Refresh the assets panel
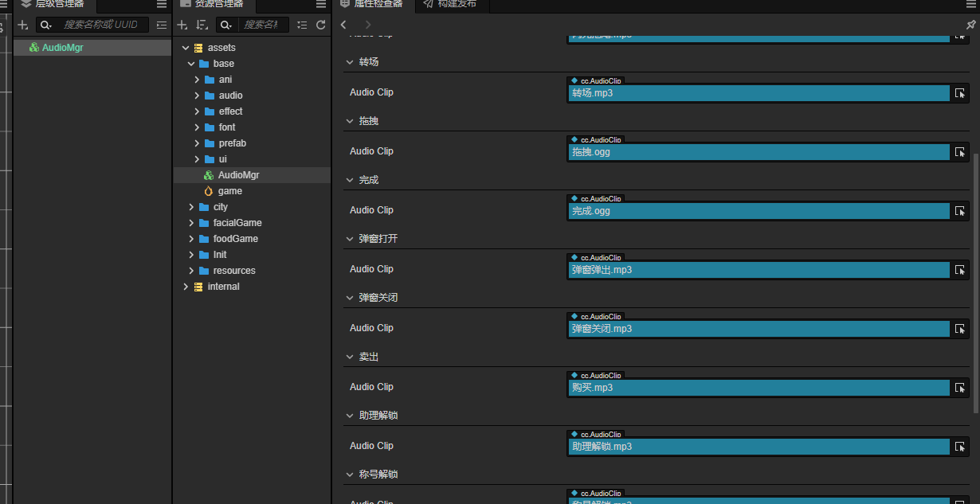This screenshot has width=980, height=504. (321, 25)
